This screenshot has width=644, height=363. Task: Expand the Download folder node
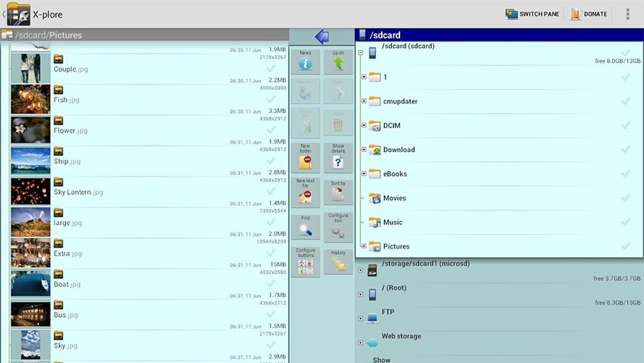coord(363,150)
